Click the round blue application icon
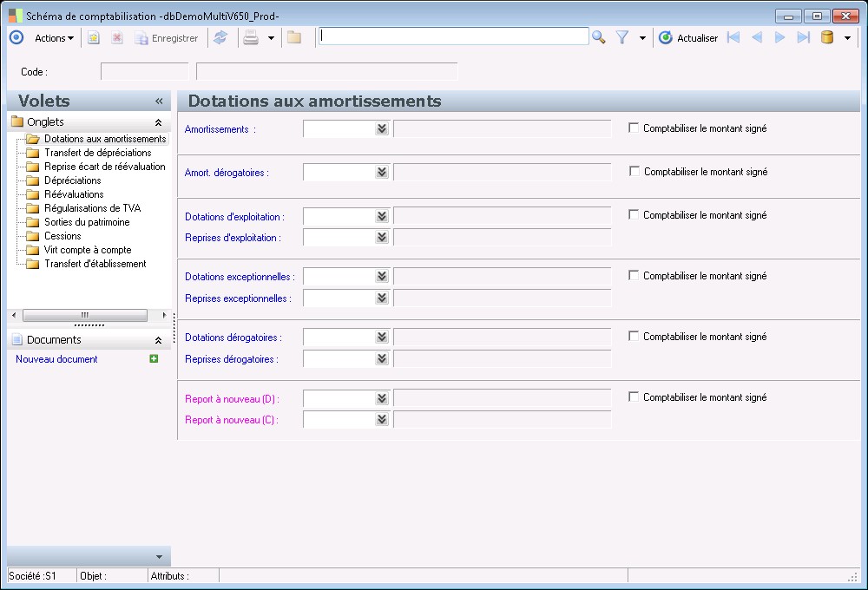868x590 pixels. [16, 37]
